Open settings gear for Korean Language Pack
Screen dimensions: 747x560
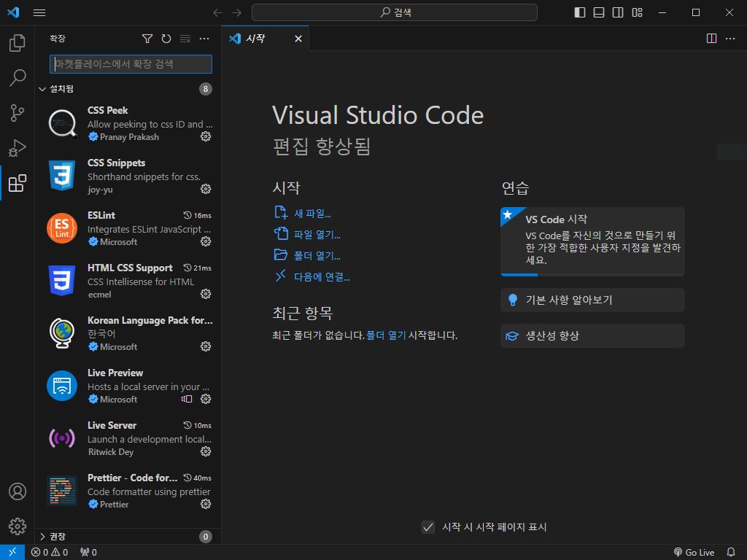point(205,346)
